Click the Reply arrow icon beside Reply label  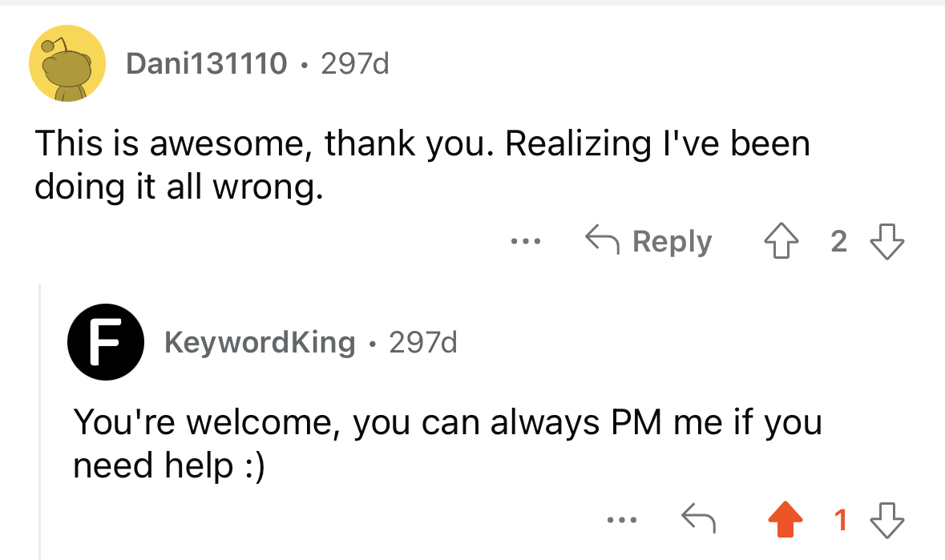coord(602,240)
